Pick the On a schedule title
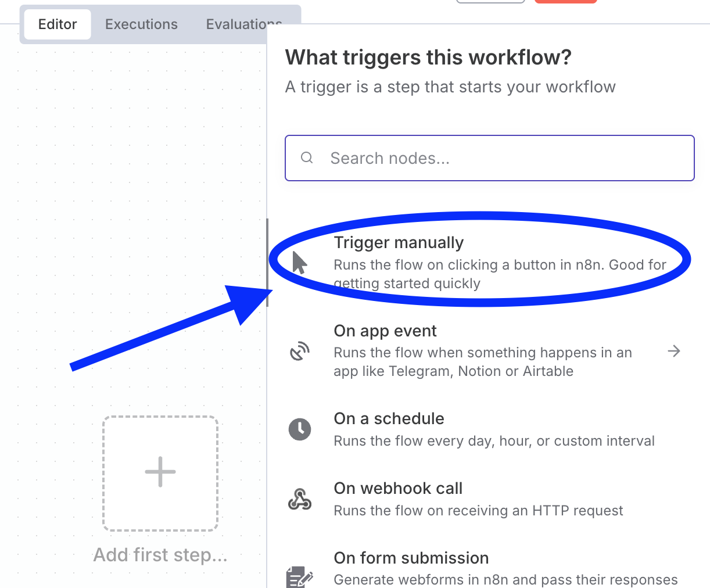The height and width of the screenshot is (588, 710). tap(389, 419)
